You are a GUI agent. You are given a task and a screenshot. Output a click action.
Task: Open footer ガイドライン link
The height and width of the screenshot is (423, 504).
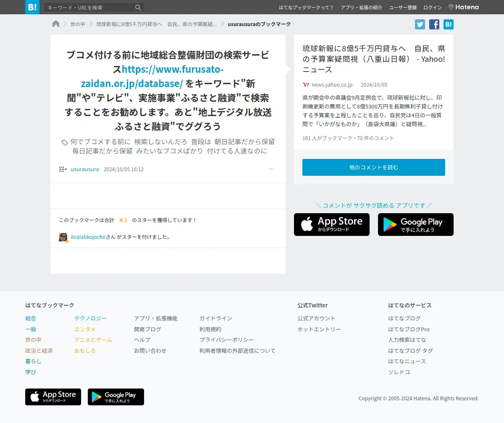pos(216,319)
